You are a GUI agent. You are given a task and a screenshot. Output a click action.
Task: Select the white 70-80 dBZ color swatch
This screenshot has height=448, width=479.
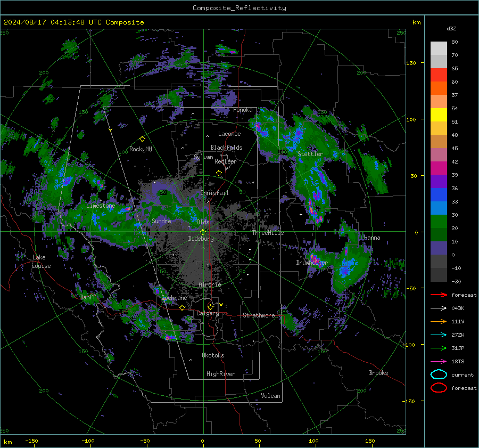click(439, 48)
